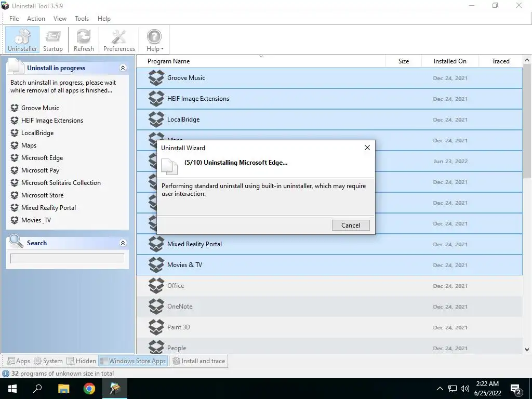
Task: Open the notification center
Action: point(516,390)
